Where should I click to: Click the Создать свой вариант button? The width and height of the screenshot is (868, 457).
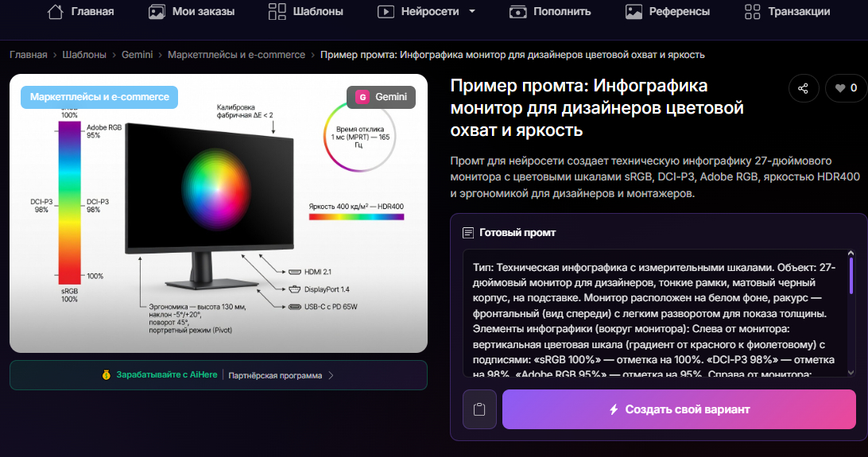click(679, 409)
